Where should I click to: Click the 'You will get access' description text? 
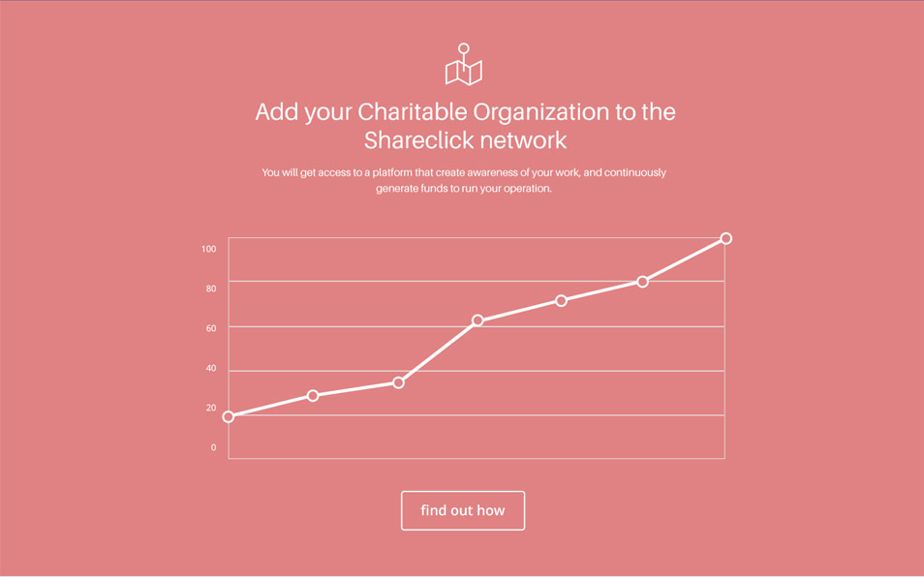click(464, 172)
